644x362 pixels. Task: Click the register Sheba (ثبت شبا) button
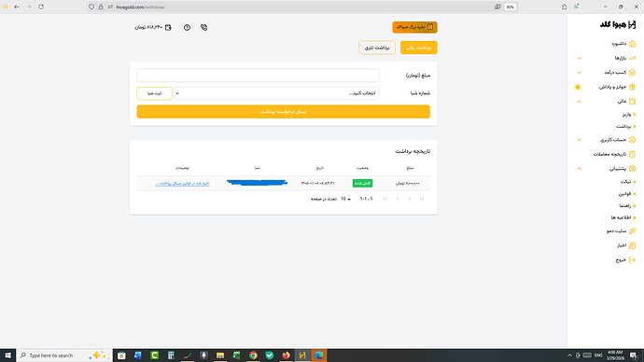[154, 93]
